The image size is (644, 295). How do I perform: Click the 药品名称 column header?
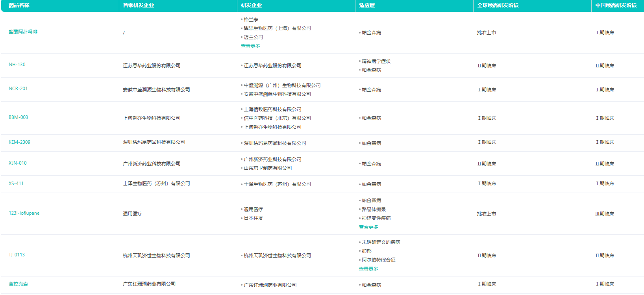coord(19,6)
